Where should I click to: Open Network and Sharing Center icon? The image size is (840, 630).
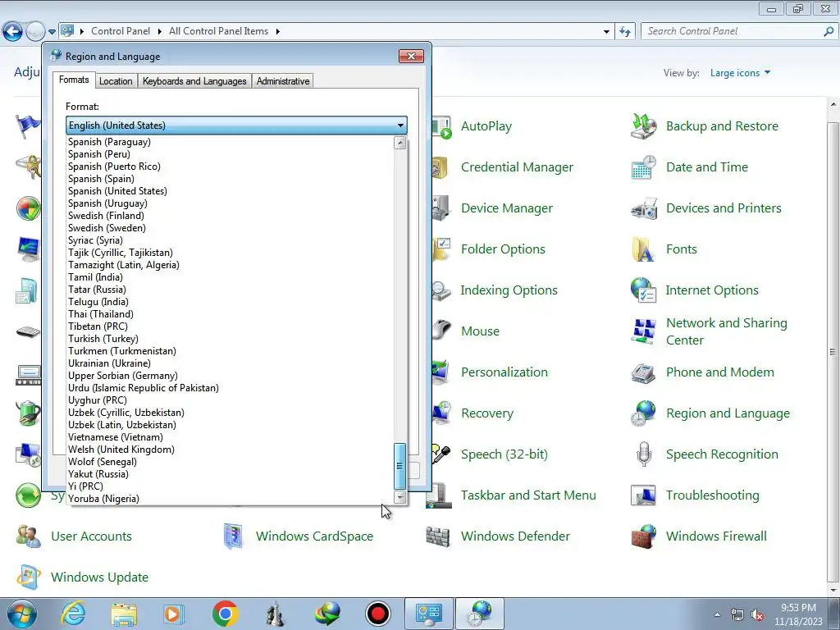click(643, 331)
